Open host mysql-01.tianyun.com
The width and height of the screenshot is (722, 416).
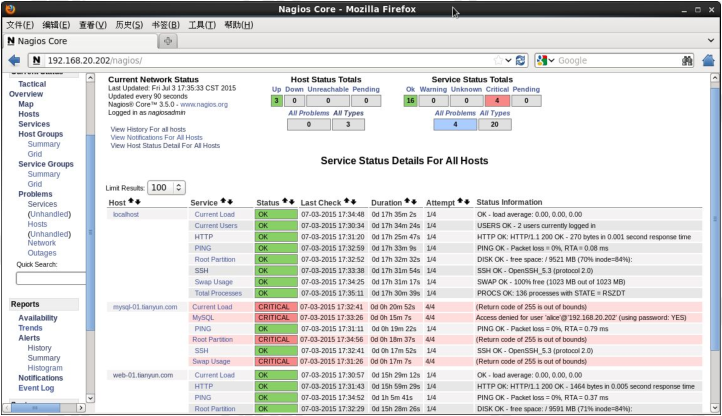pyautogui.click(x=145, y=307)
